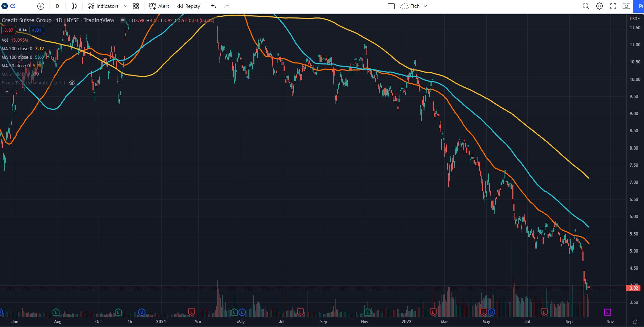Click the 2021 label on time axis

[161, 322]
